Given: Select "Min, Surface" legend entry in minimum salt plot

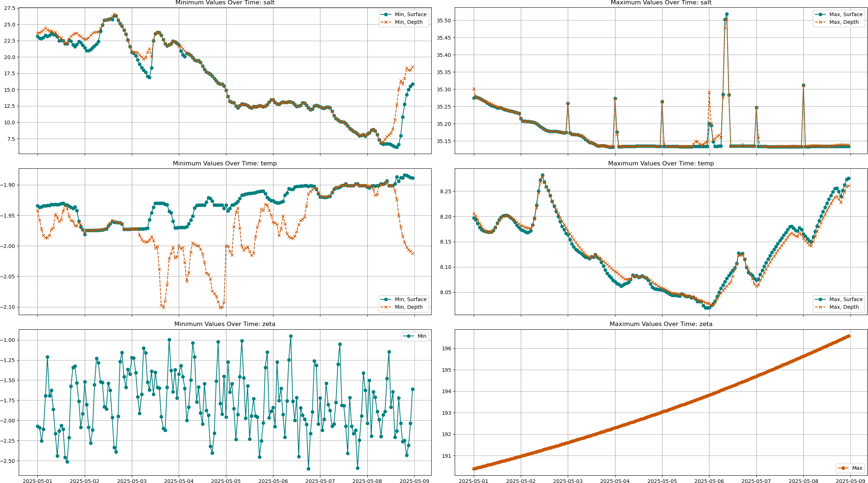Looking at the screenshot, I should pos(404,14).
